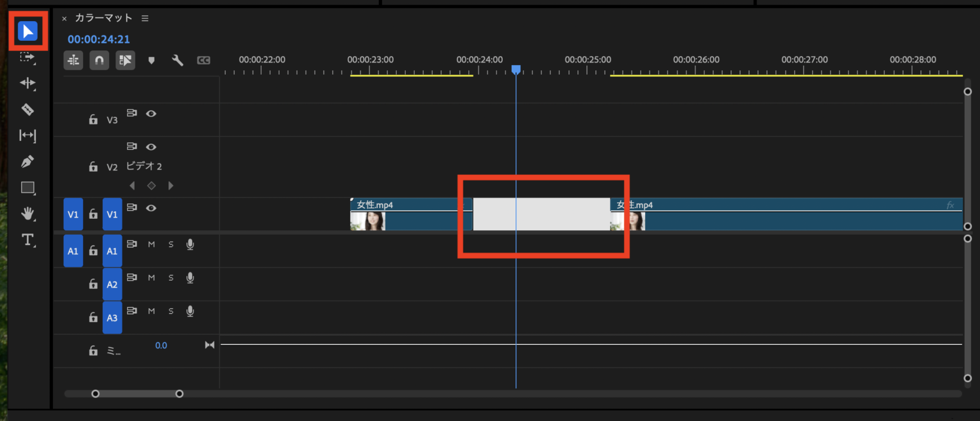Click the timeline zoom slider handle
The image size is (980, 421).
tap(96, 394)
